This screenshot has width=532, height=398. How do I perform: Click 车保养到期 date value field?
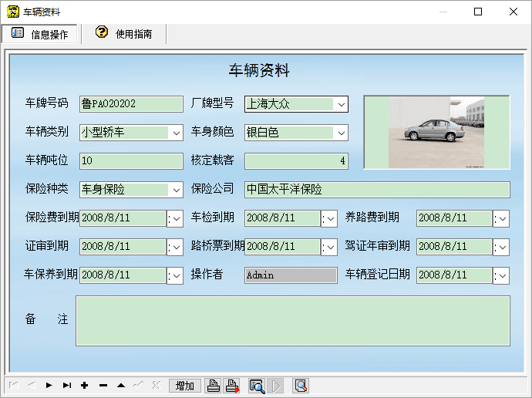[x=123, y=275]
